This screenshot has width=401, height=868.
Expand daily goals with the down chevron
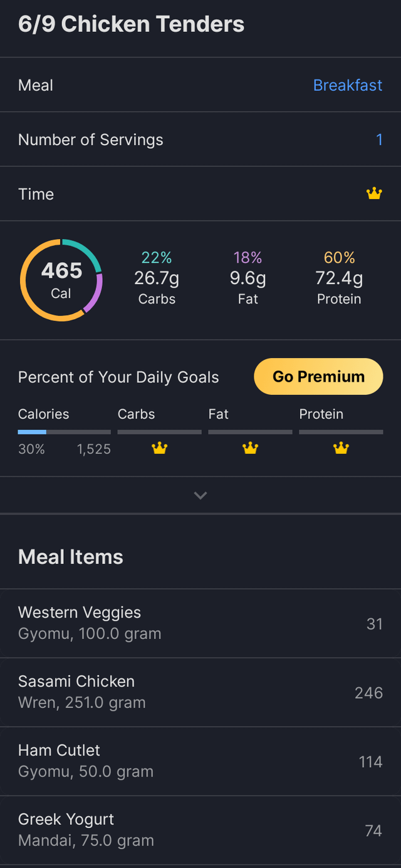coord(200,496)
